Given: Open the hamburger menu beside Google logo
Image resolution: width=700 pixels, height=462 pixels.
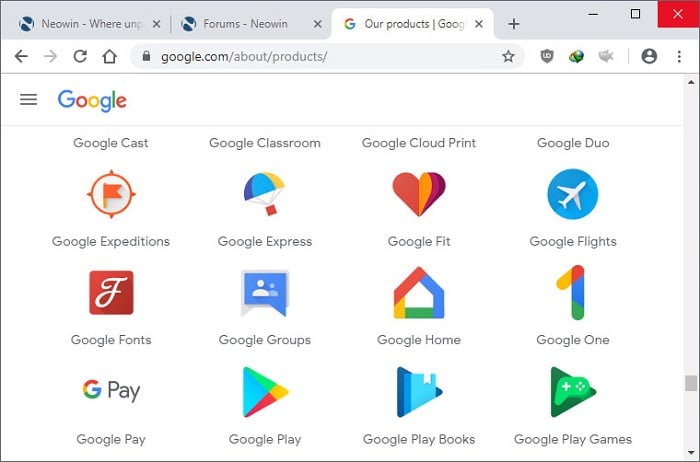Looking at the screenshot, I should point(29,100).
